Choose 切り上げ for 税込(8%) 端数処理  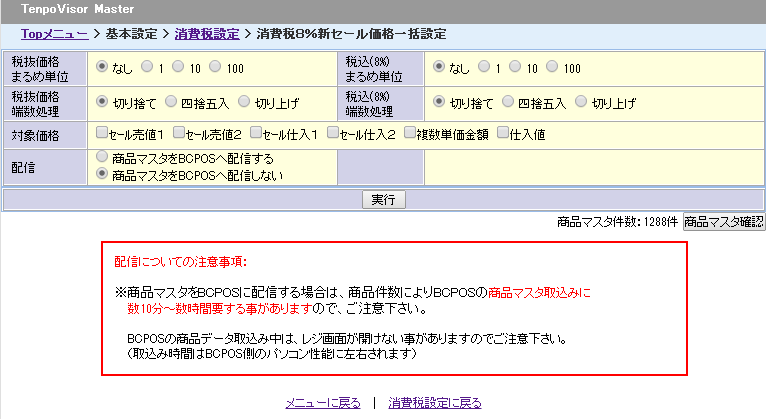point(581,102)
